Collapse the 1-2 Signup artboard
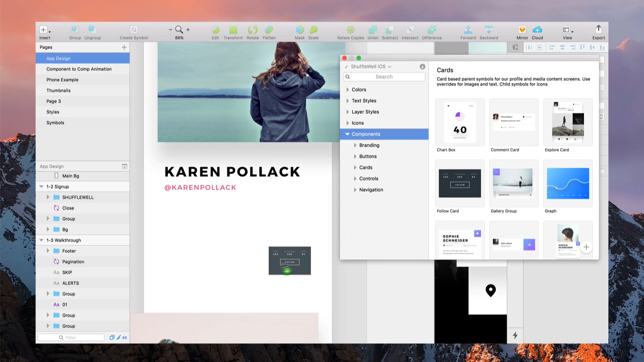The image size is (644, 362). click(42, 187)
